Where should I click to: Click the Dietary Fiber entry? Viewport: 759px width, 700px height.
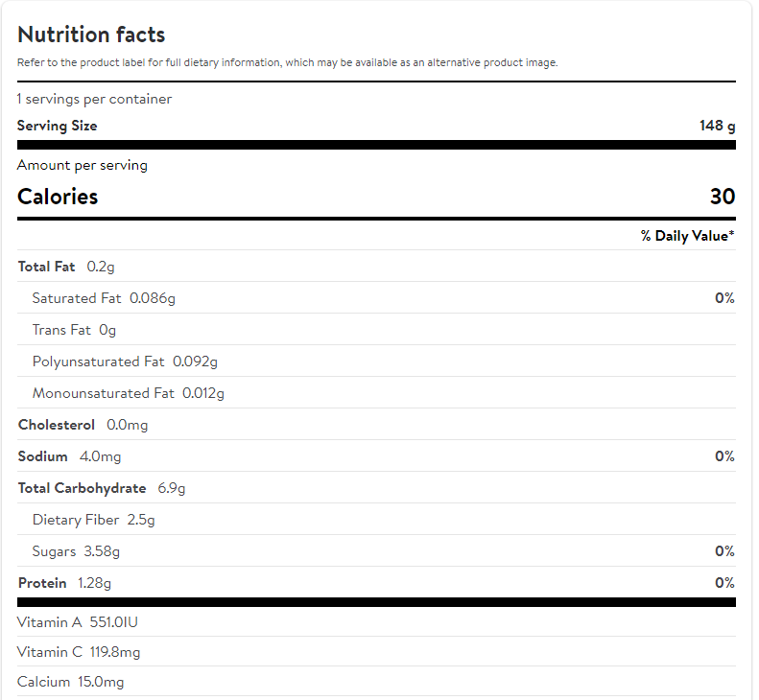93,520
